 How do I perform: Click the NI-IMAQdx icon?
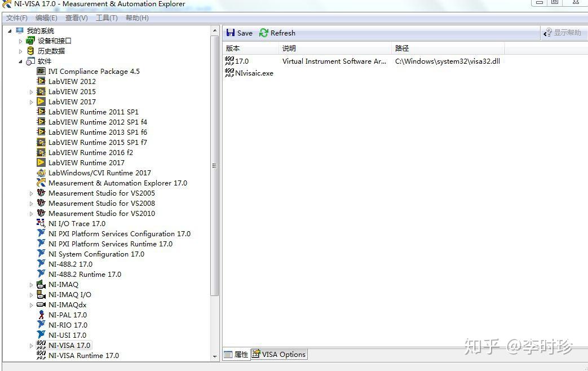(x=41, y=304)
